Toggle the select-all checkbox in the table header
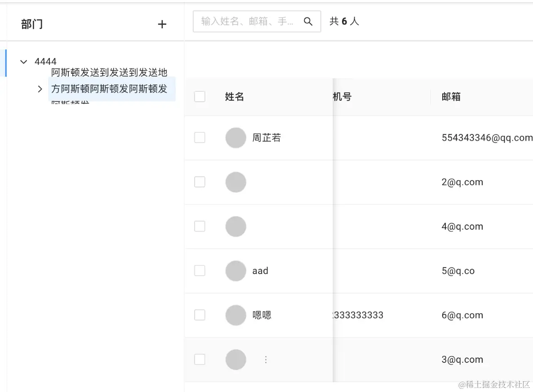The height and width of the screenshot is (392, 533). [x=200, y=97]
